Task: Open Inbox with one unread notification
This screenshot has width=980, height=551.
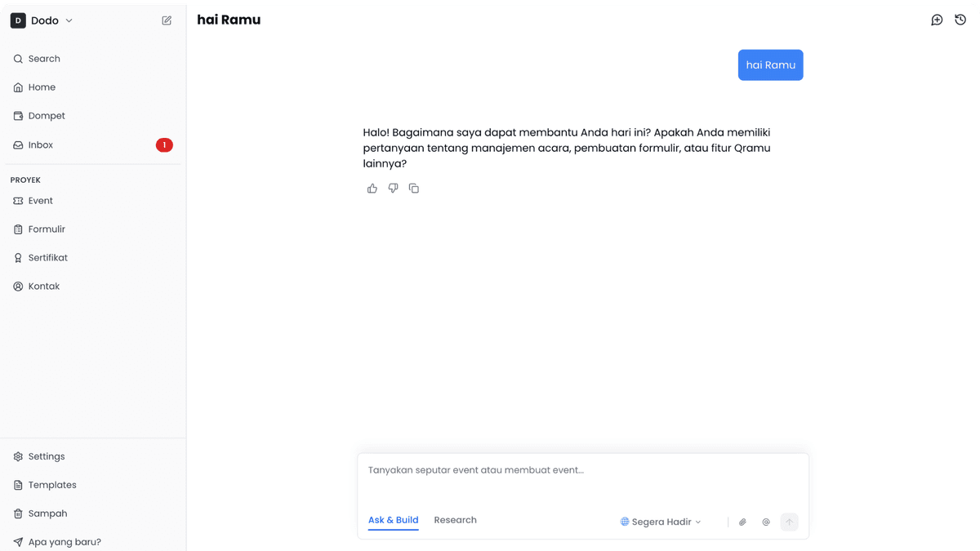Action: [x=41, y=144]
